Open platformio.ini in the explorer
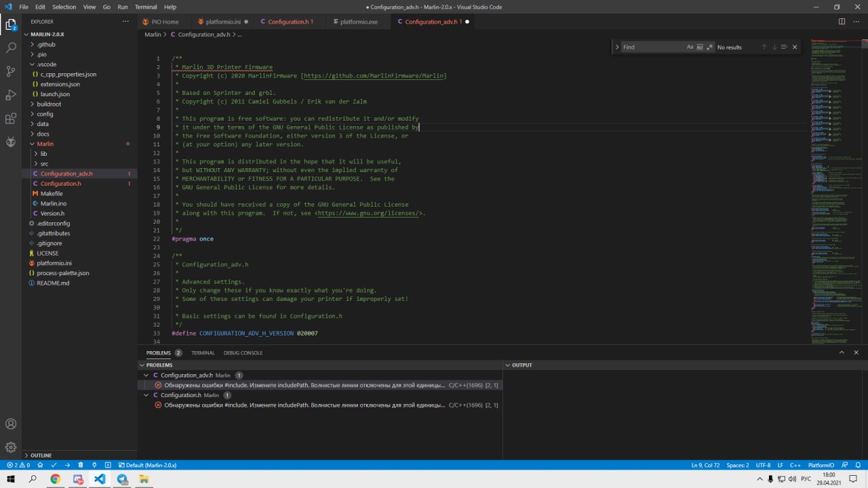868x488 pixels. [x=54, y=263]
